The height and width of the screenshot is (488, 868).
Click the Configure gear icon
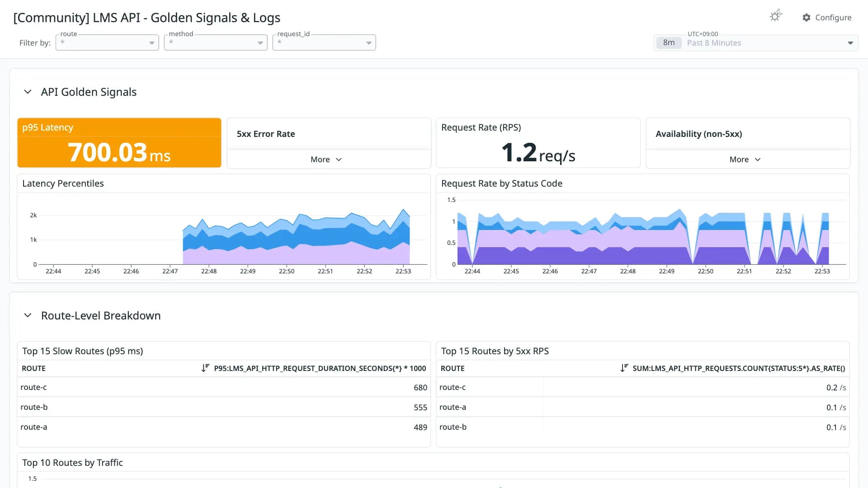tap(807, 17)
